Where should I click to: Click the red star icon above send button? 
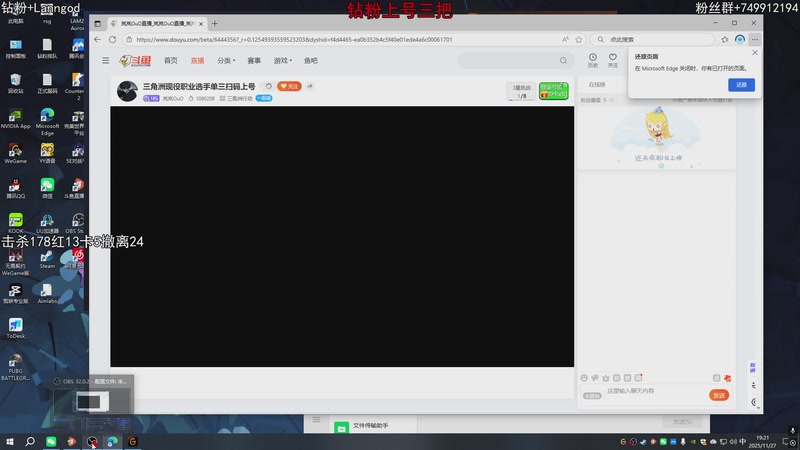pyautogui.click(x=728, y=378)
